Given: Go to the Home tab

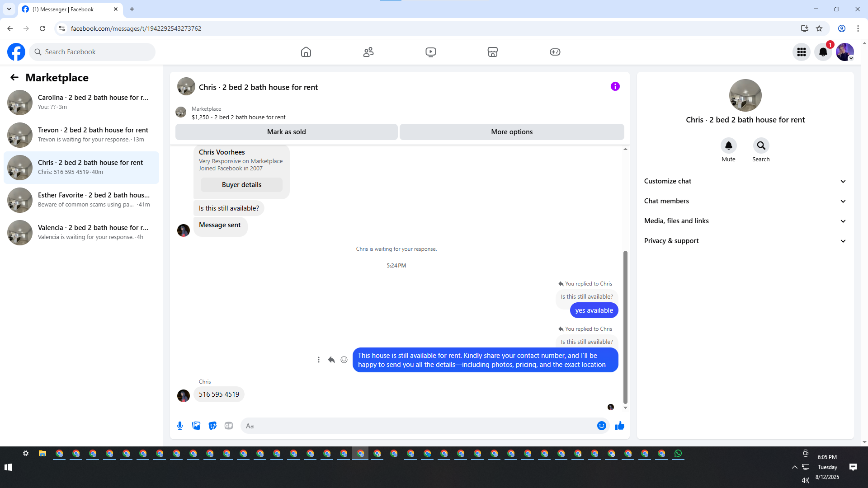Looking at the screenshot, I should click(306, 52).
